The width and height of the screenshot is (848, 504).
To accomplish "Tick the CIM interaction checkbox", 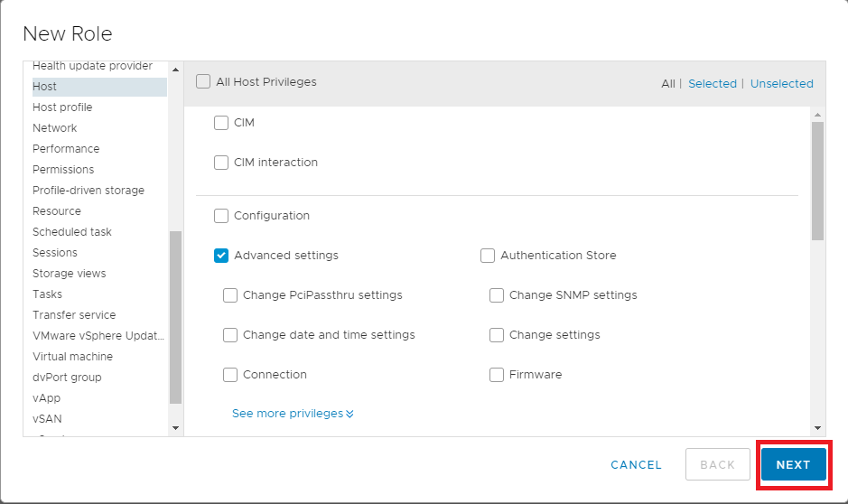I will tap(221, 163).
